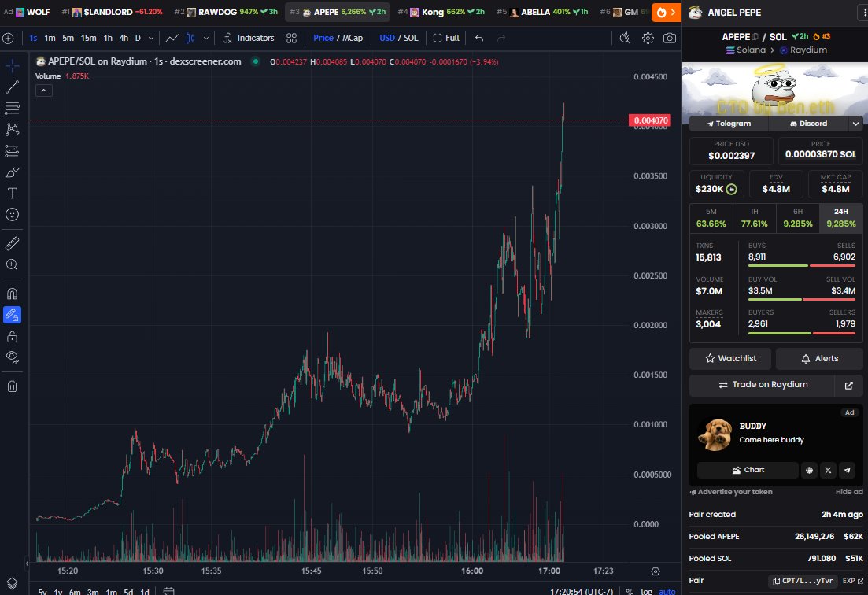Toggle log scale on price axis
Screen dimensions: 868x595
647,591
